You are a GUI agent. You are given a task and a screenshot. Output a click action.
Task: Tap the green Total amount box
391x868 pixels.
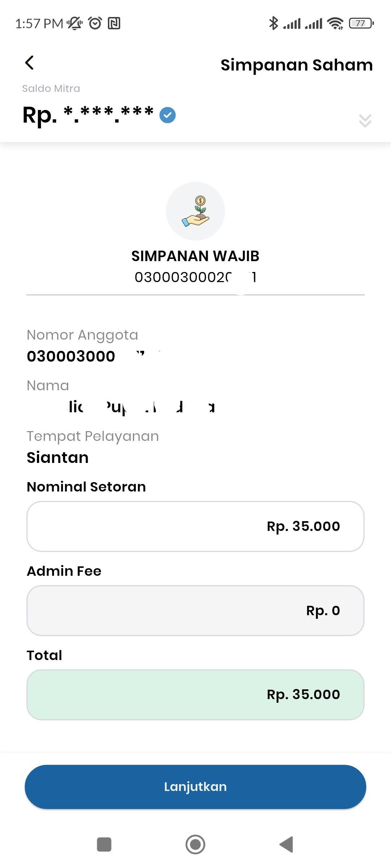click(x=195, y=695)
